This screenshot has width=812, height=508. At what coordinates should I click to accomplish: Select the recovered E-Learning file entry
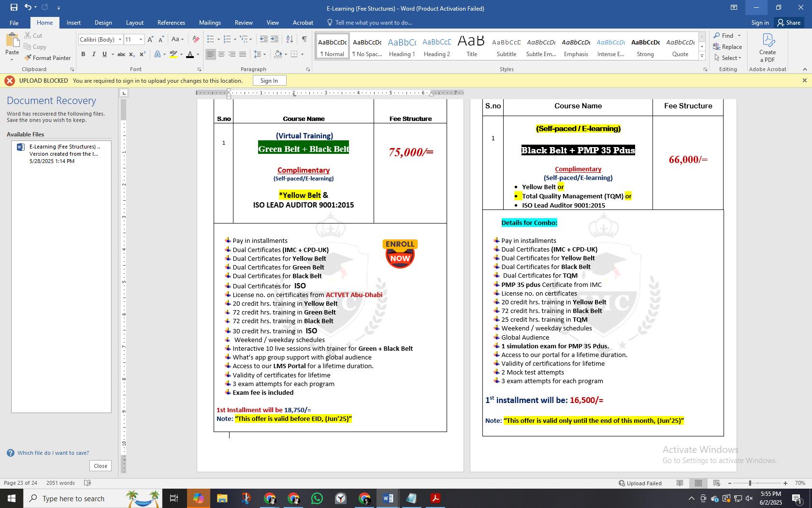[61, 154]
